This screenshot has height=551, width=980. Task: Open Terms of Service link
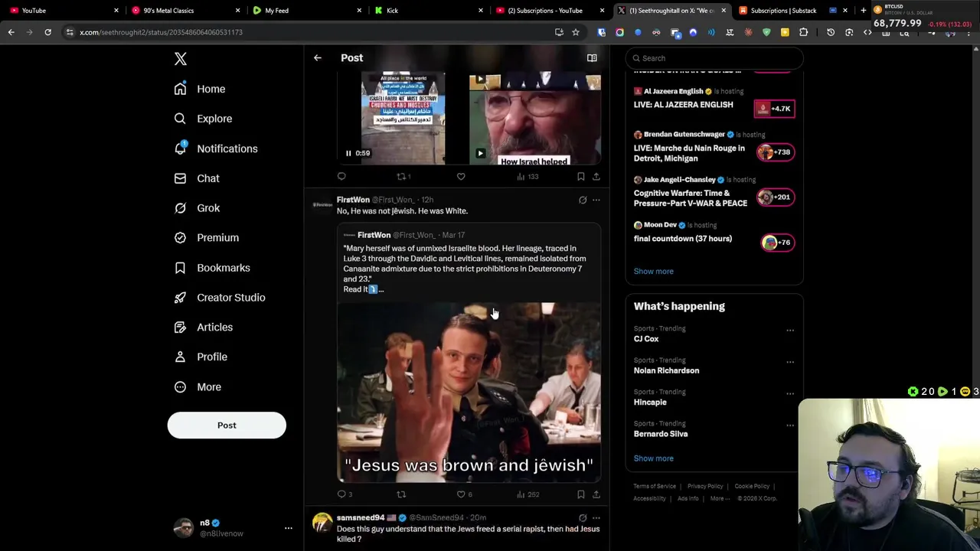[x=655, y=486]
